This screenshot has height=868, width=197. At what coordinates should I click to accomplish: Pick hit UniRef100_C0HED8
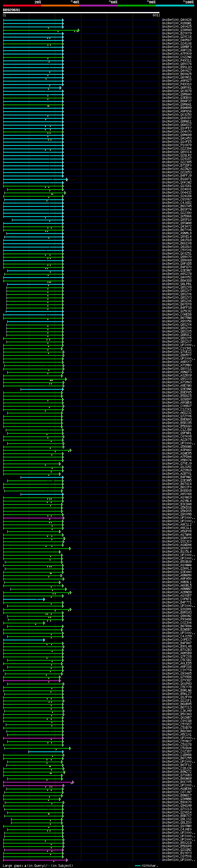pos(177,314)
